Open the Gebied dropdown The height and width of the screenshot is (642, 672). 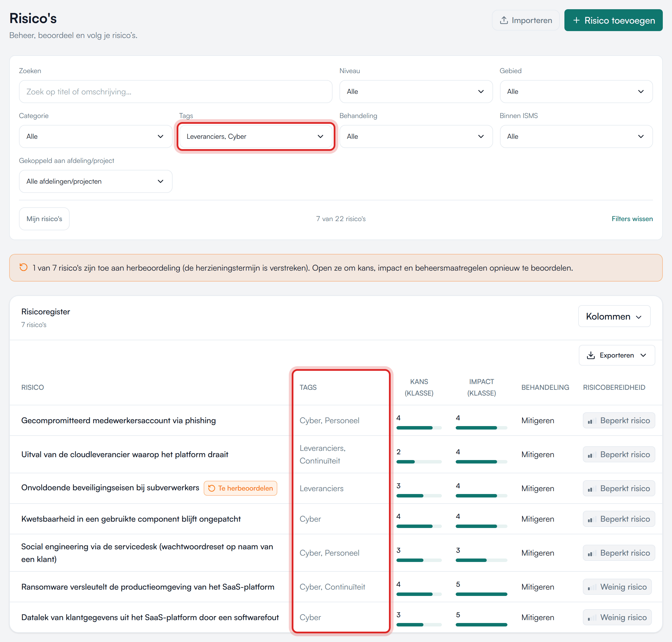point(576,91)
